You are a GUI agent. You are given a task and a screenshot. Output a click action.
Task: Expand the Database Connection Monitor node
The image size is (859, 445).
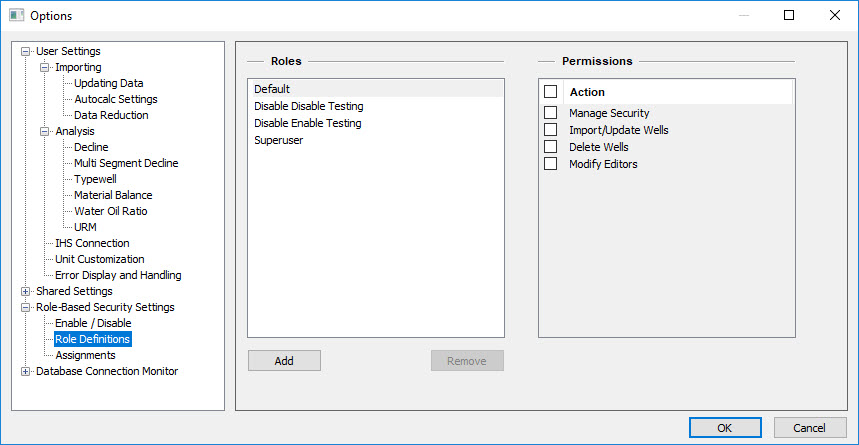[26, 371]
